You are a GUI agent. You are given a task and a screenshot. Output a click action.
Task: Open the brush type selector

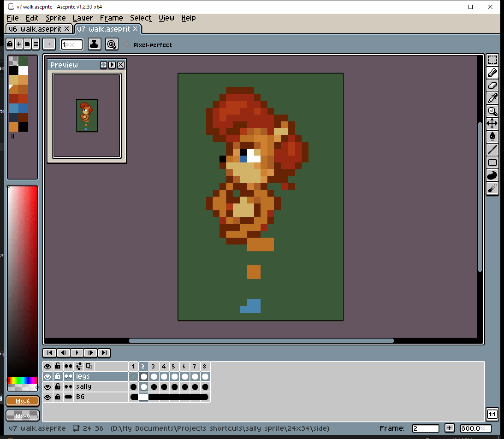coord(49,44)
